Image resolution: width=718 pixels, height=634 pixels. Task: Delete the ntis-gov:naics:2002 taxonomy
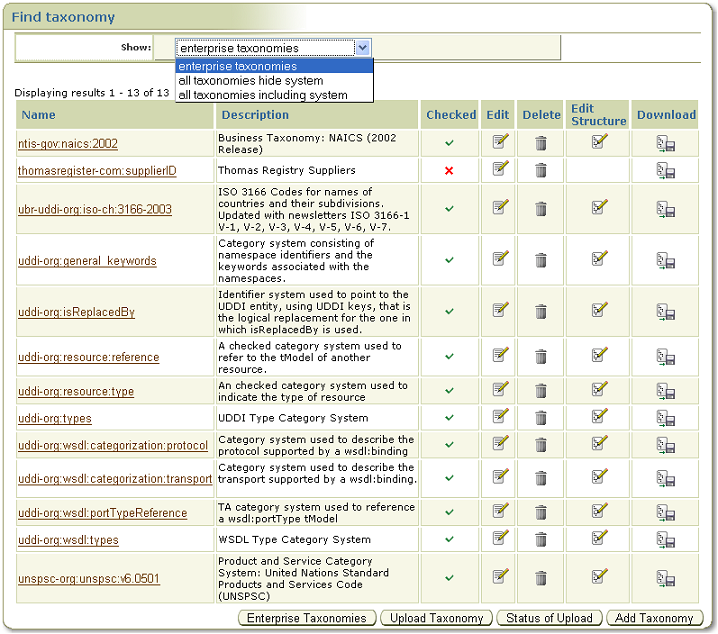point(541,143)
